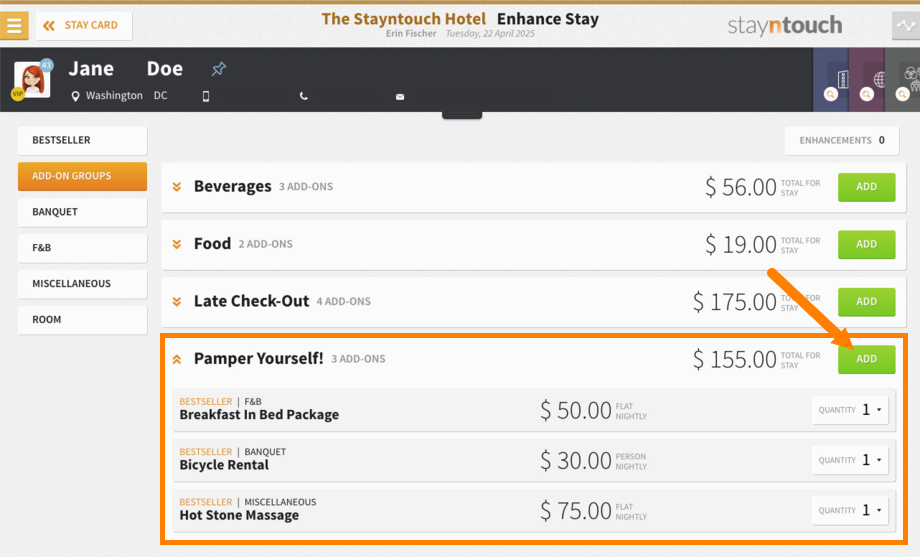Click the activity graph icon at top right

point(905,25)
